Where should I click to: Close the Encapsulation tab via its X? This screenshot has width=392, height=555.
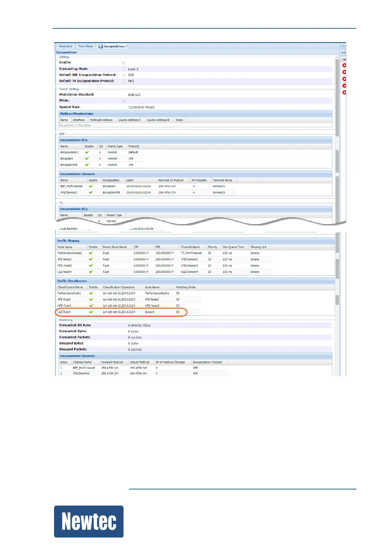pyautogui.click(x=127, y=46)
